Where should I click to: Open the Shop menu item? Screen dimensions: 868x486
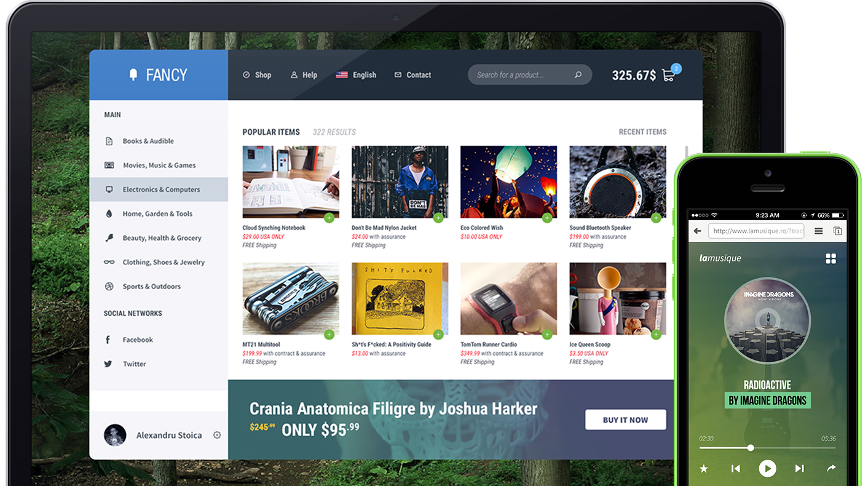[257, 75]
